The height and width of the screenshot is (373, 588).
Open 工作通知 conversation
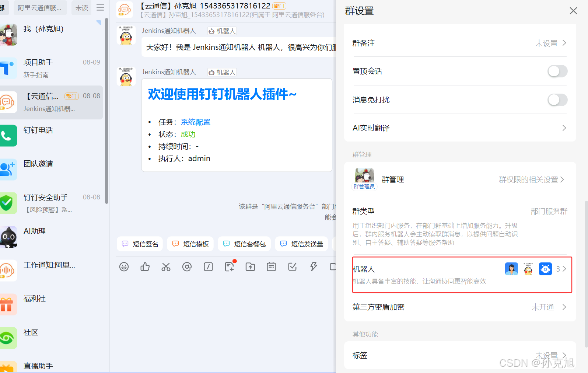pos(52,271)
